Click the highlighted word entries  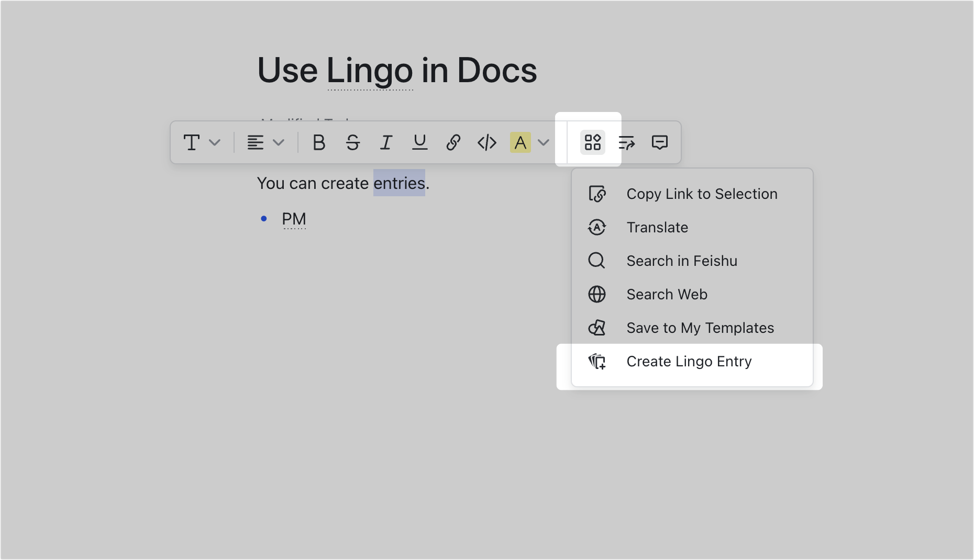[x=399, y=183]
